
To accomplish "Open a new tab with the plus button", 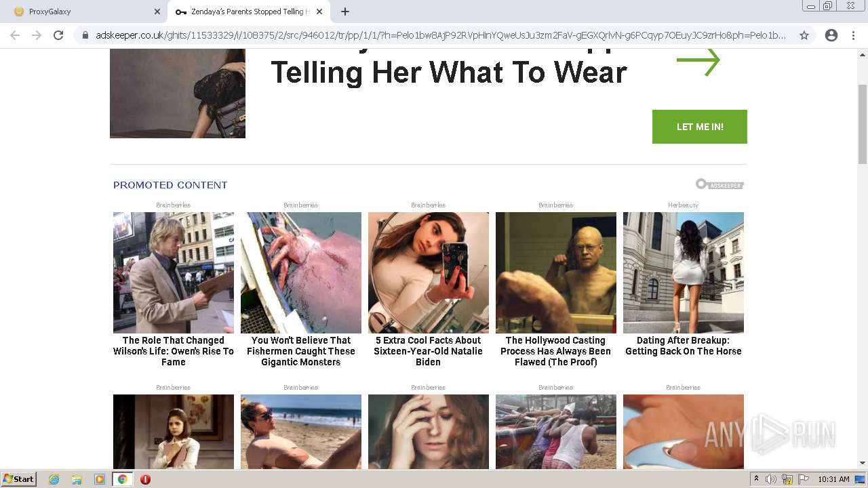I will click(344, 12).
